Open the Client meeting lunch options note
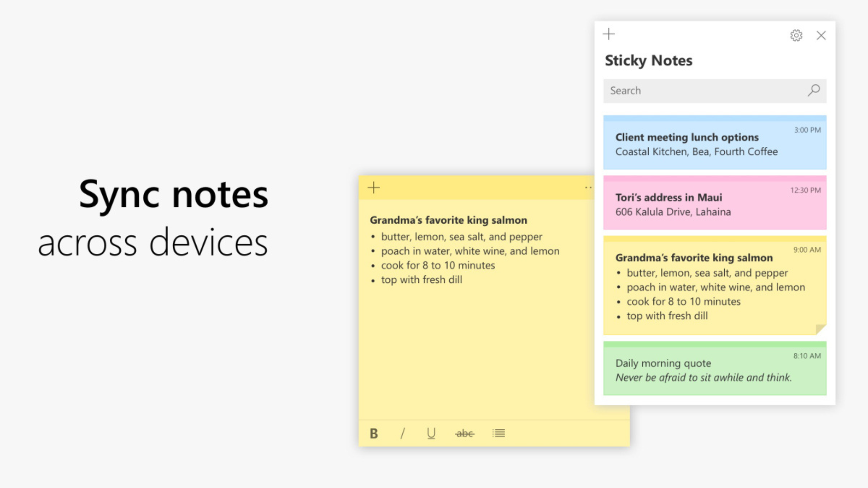 pyautogui.click(x=714, y=144)
